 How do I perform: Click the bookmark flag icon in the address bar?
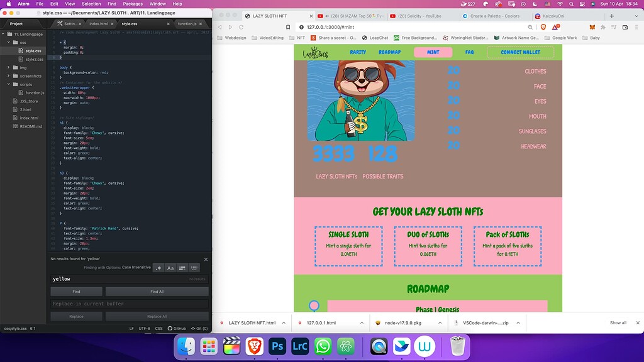click(x=288, y=28)
